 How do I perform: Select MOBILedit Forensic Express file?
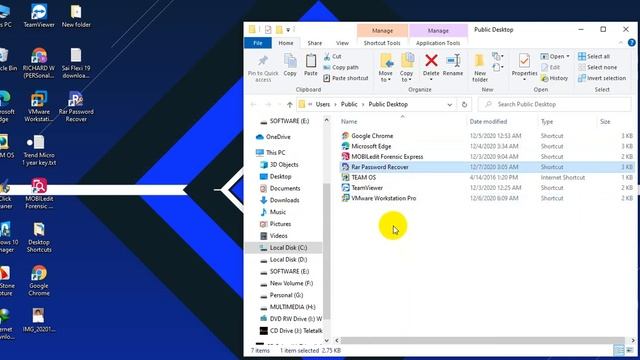tap(486, 156)
